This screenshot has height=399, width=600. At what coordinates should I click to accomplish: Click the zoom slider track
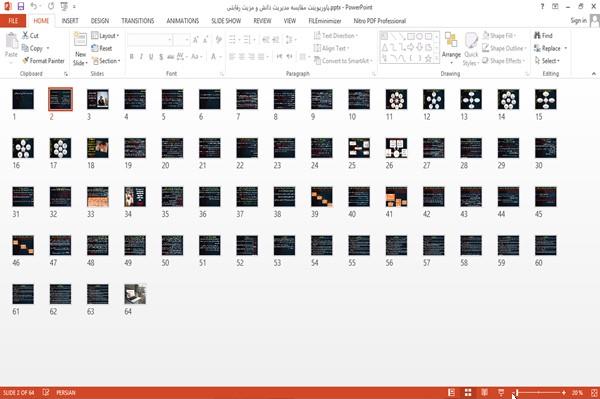pos(539,392)
